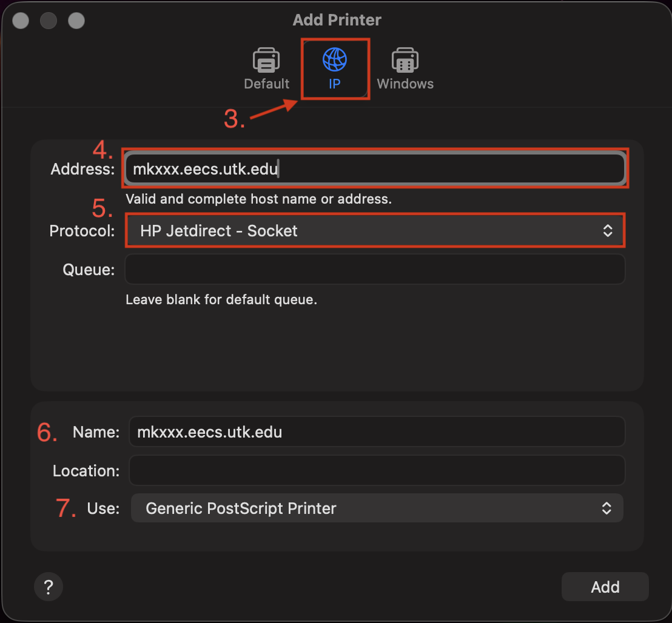The width and height of the screenshot is (672, 623).
Task: Click the red close window button
Action: pos(21,21)
